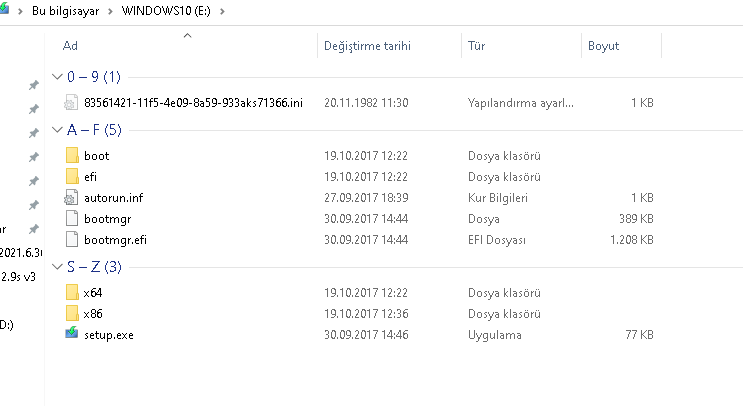This screenshot has width=743, height=406.
Task: Sort by the Ad column header
Action: 70,46
